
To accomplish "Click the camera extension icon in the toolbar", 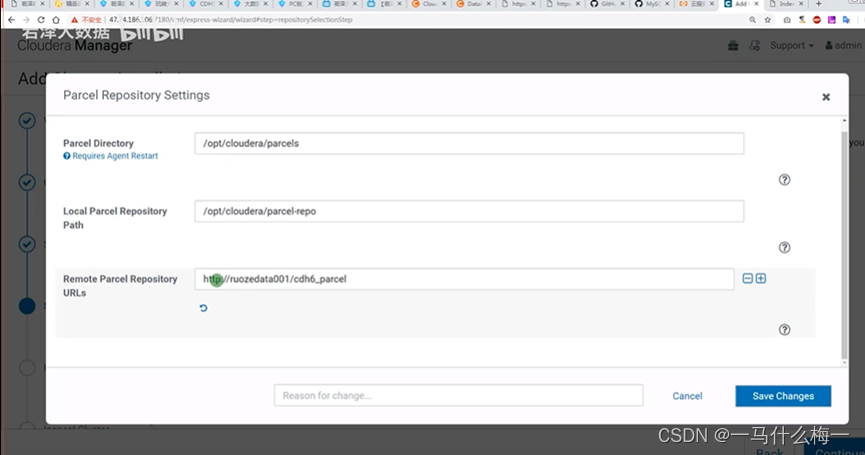I will coord(787,20).
